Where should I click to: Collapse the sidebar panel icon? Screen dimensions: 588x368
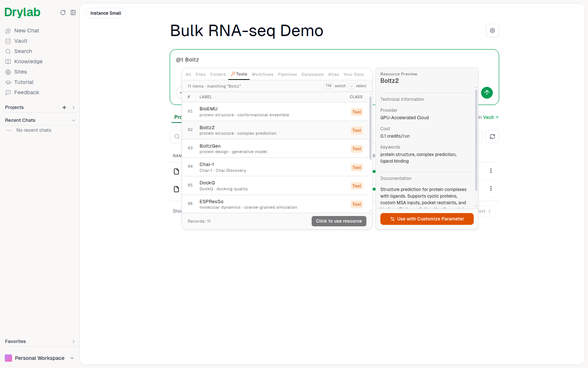pos(73,13)
